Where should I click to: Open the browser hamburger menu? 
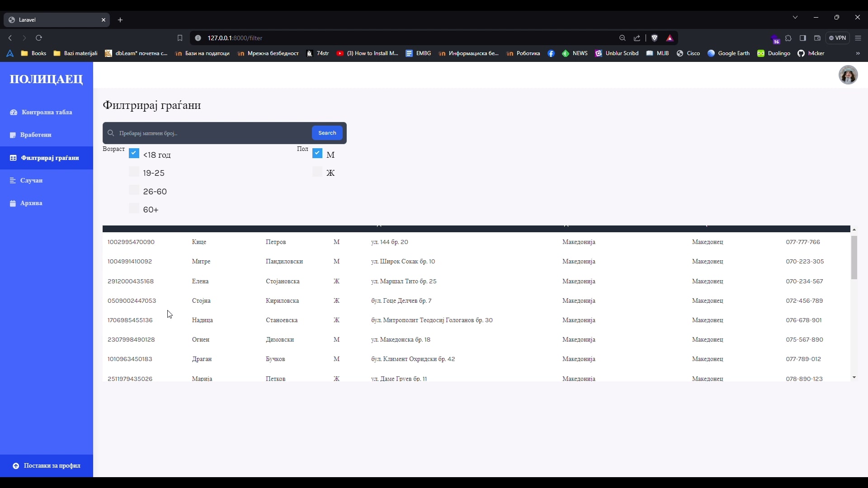858,38
